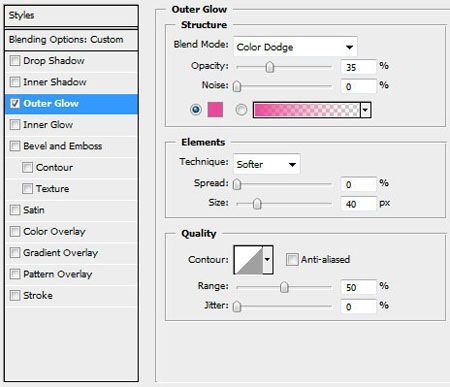Click the Jitter slider handle
The image size is (450, 387).
pos(237,307)
